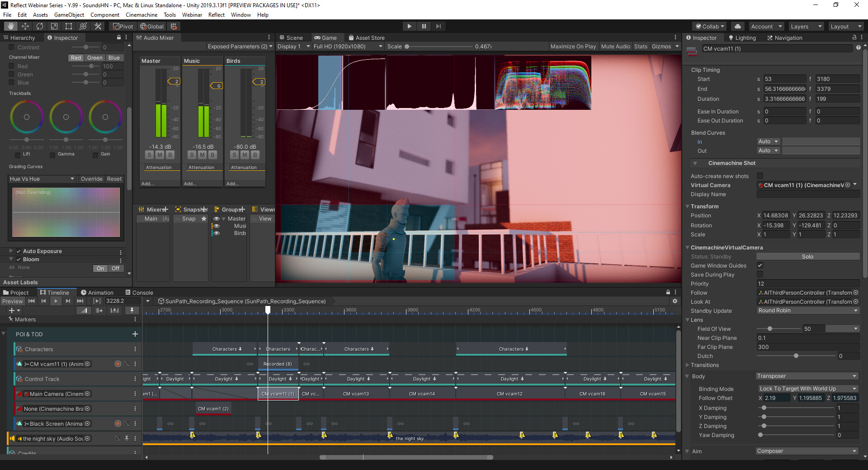Switch to the Hierarchy tab
868x470 pixels.
pos(19,38)
